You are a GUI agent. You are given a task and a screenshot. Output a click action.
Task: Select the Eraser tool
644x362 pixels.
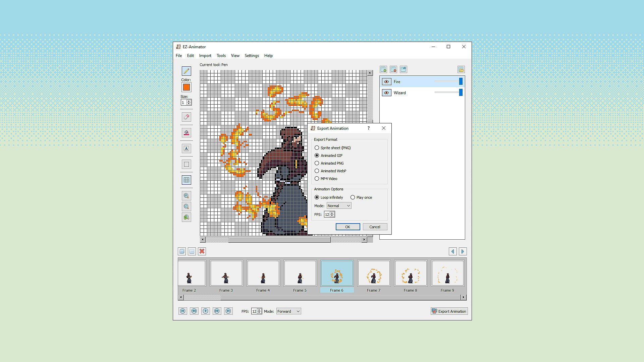tap(186, 117)
